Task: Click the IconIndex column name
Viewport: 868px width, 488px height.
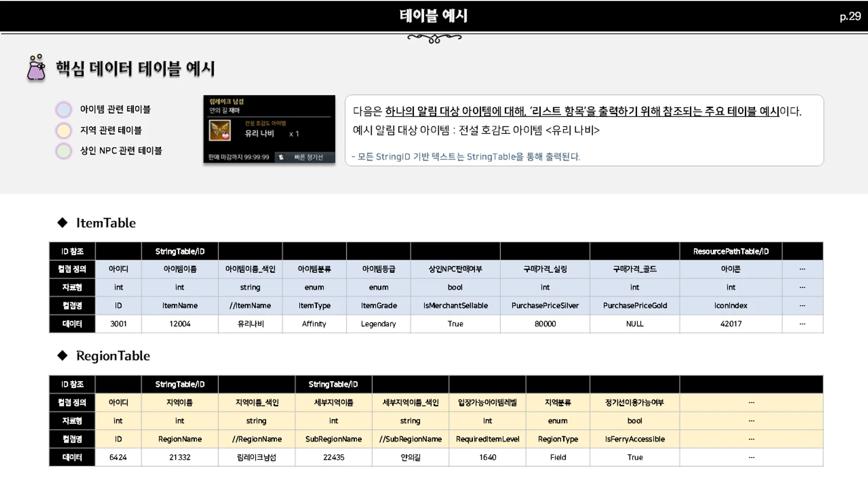Action: 731,305
